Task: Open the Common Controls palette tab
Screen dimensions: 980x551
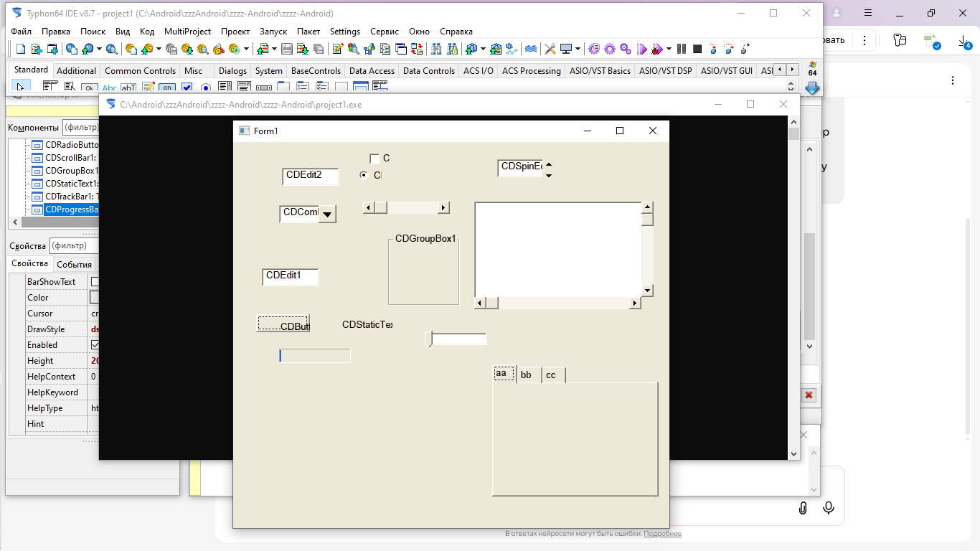Action: [140, 71]
